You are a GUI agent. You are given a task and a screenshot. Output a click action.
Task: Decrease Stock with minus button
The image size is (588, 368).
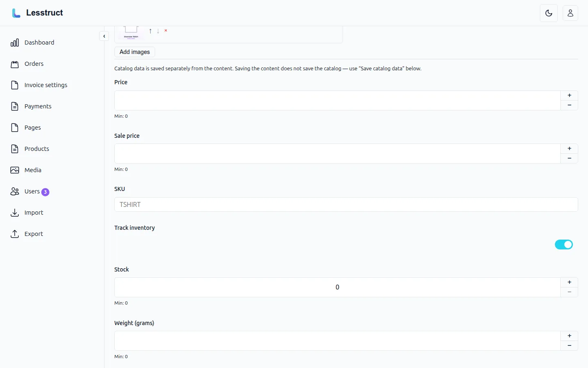[x=569, y=292]
